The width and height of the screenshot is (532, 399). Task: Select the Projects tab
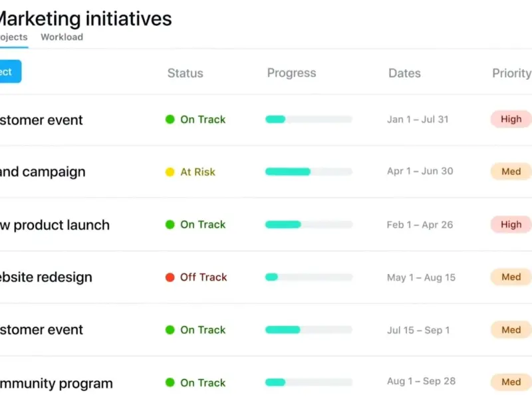13,37
